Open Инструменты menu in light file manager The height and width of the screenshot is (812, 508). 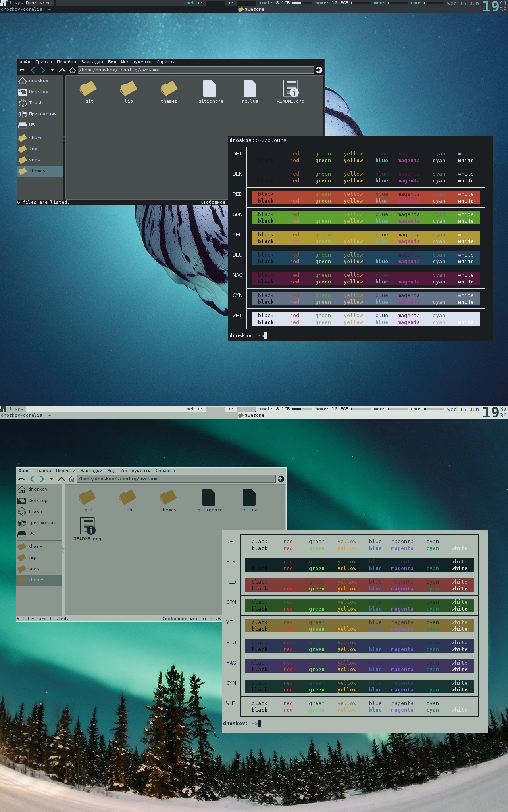click(135, 471)
